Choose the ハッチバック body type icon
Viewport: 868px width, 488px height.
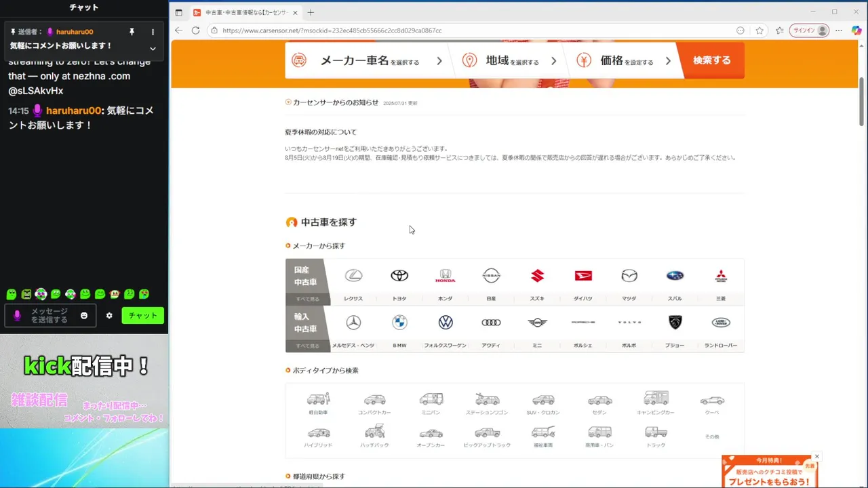pos(374,431)
